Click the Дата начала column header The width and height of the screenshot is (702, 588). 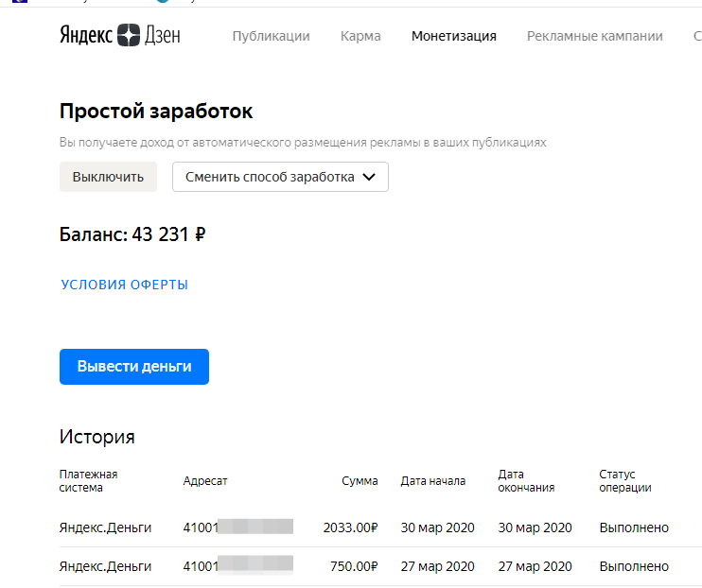tap(433, 481)
